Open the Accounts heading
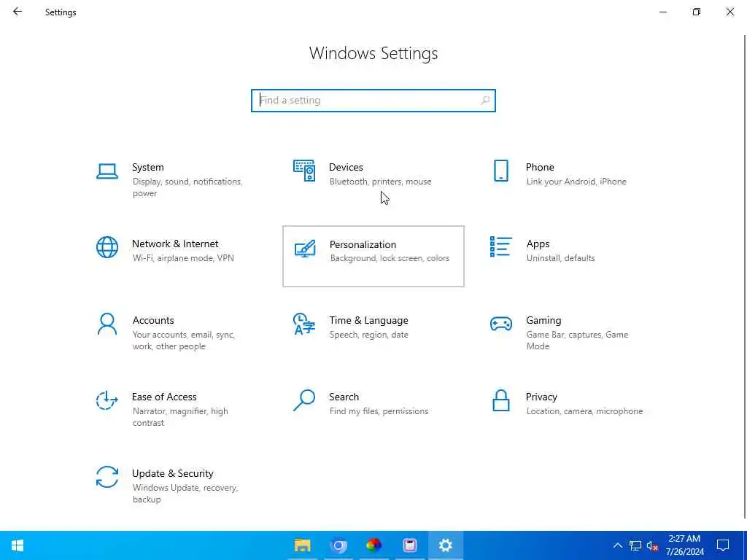Screen dimensions: 747x560 [153, 321]
